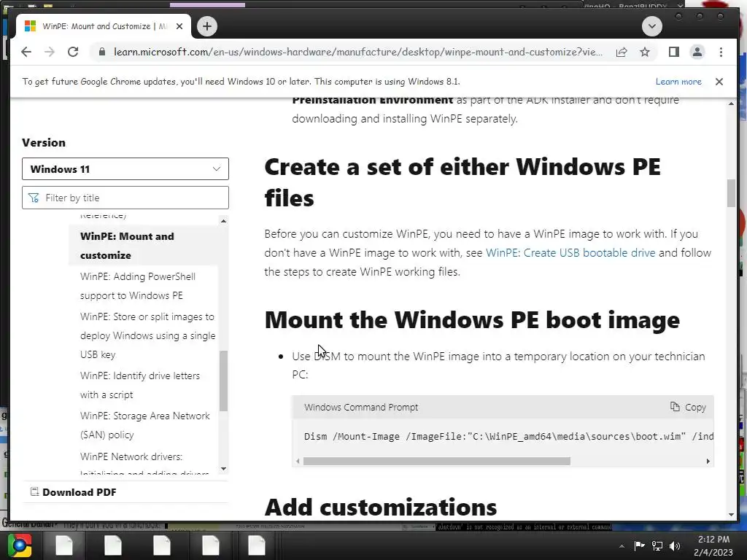
Task: Open a new browser tab
Action: coord(206,26)
